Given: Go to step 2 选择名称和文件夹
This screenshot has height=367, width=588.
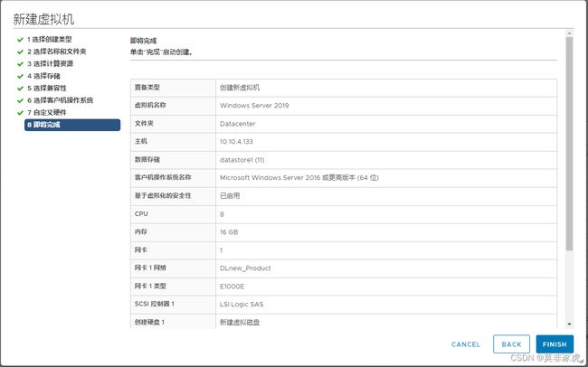Looking at the screenshot, I should (57, 52).
